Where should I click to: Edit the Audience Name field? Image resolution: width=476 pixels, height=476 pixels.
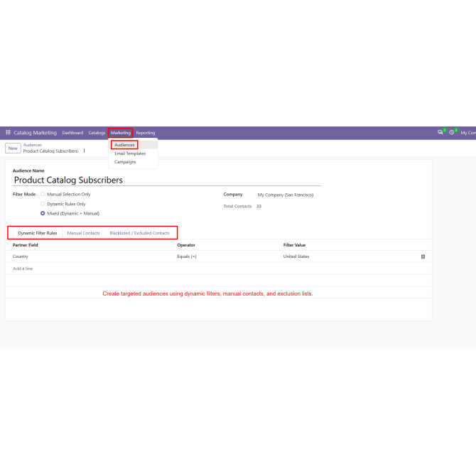coord(167,180)
